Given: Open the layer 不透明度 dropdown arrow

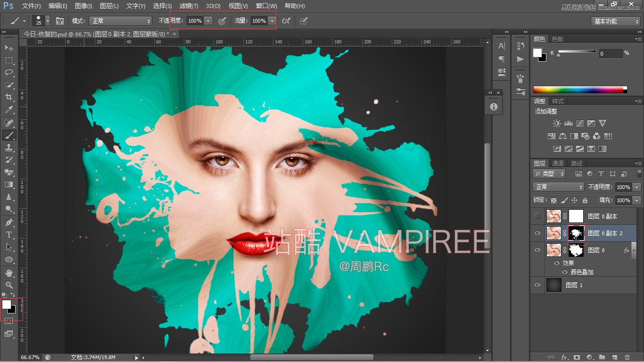Looking at the screenshot, I should tap(637, 187).
